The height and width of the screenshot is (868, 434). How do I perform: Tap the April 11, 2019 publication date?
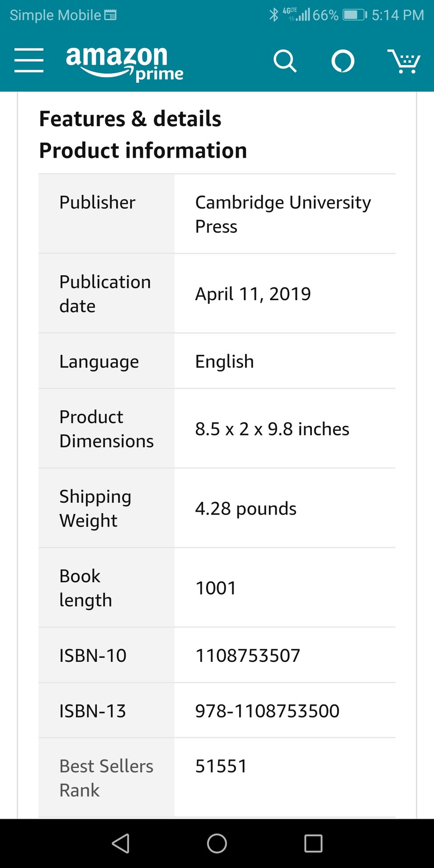tap(253, 294)
